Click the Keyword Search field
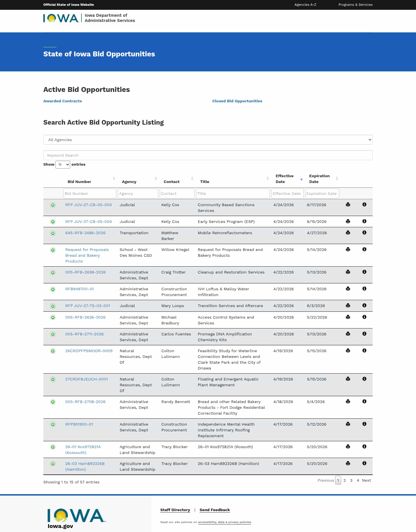The width and height of the screenshot is (416, 532). tap(208, 155)
